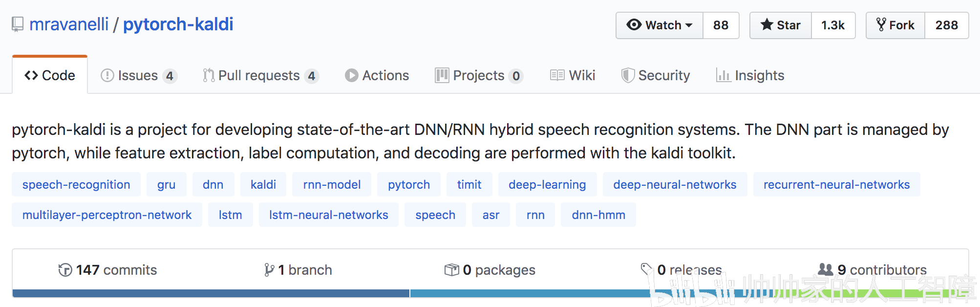Select the pytorch topic tag

click(409, 184)
